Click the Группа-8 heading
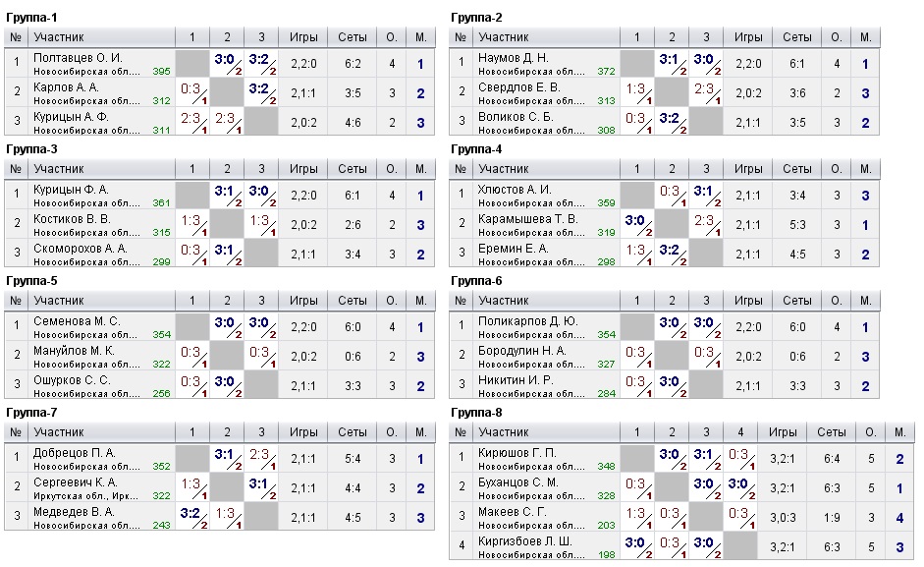This screenshot has height=567, width=924. click(x=476, y=413)
